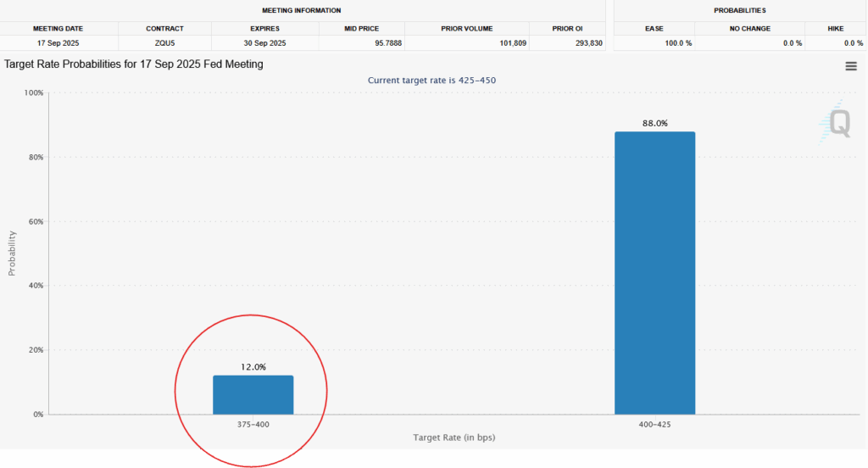Screen dimensions: 868x468
Task: Select the 375–400 probability bar
Action: click(253, 394)
